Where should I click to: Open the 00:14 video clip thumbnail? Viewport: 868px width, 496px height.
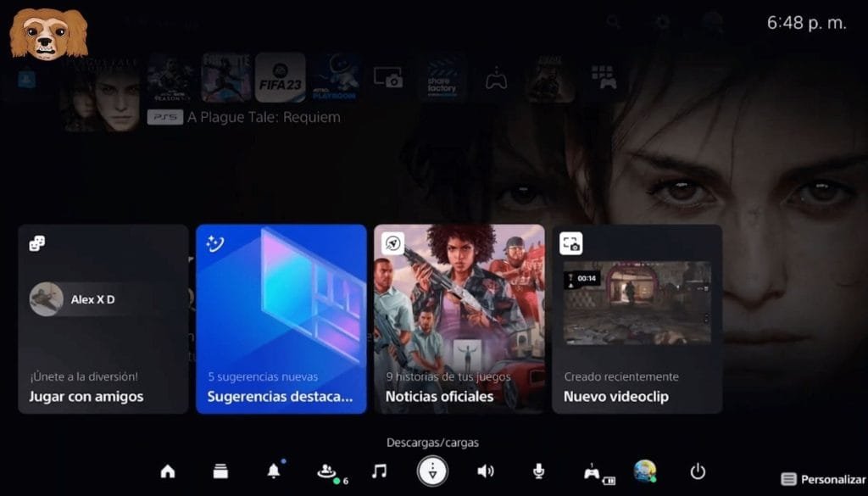pos(637,304)
